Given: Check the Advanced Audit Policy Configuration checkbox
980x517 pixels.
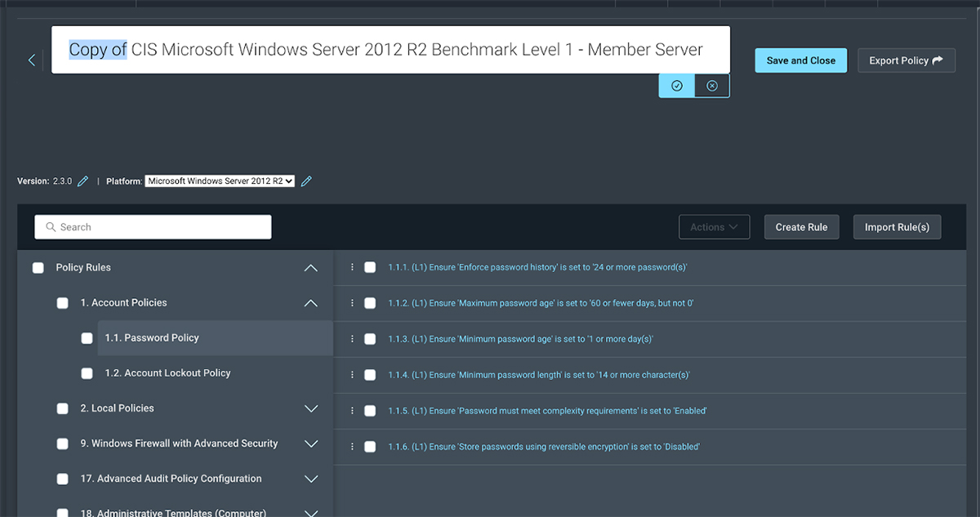Looking at the screenshot, I should click(x=63, y=479).
